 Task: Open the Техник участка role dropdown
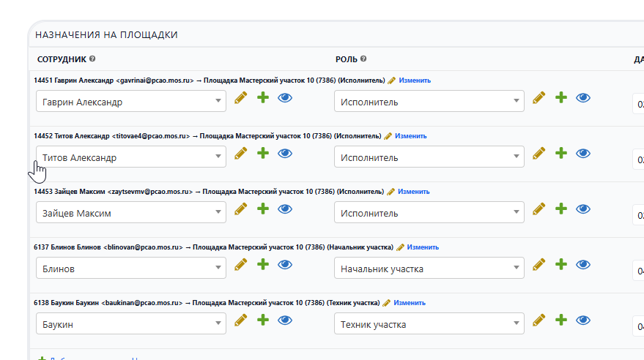(429, 324)
